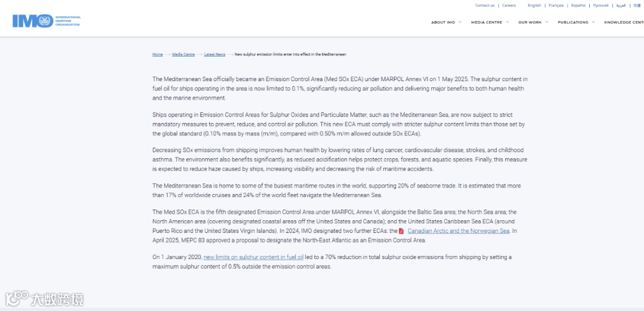Switch site language to English
Image resolution: width=644 pixels, height=311 pixels.
tap(534, 5)
